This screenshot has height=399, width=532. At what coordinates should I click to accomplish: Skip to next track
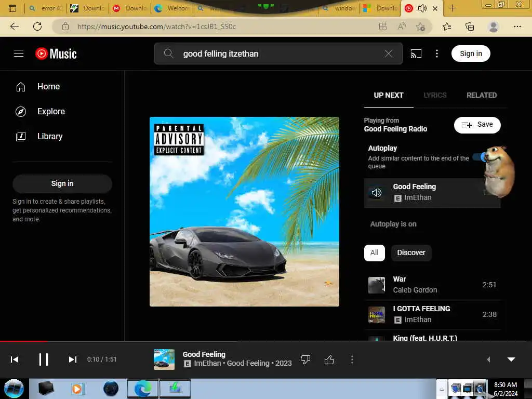coord(72,360)
